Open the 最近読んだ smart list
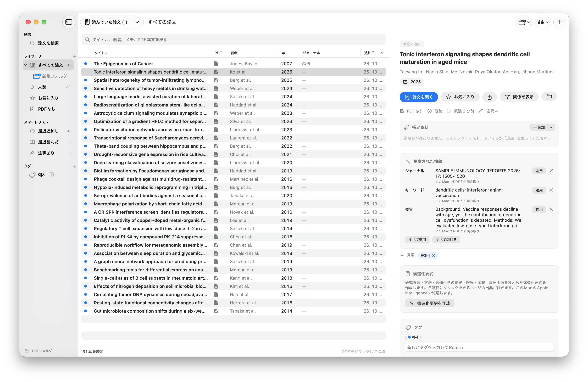Image resolution: width=588 pixels, height=382 pixels. (48, 142)
